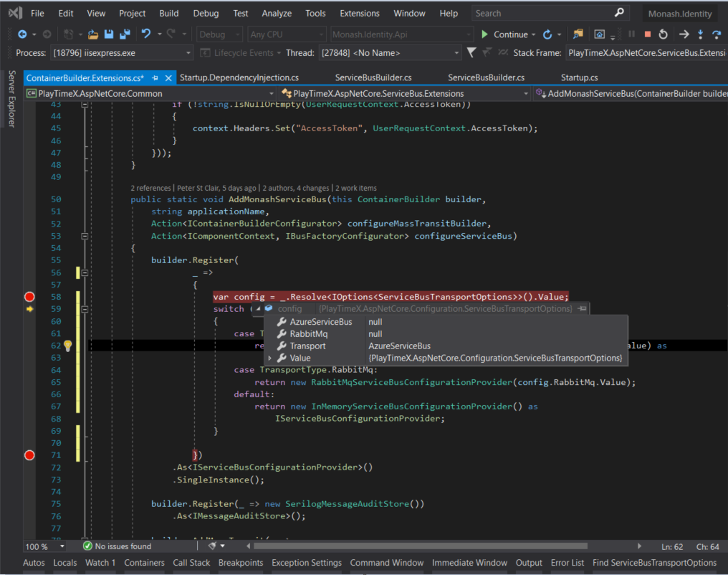Open the Process iisexpress.exe dropdown
The image size is (728, 575).
[188, 53]
